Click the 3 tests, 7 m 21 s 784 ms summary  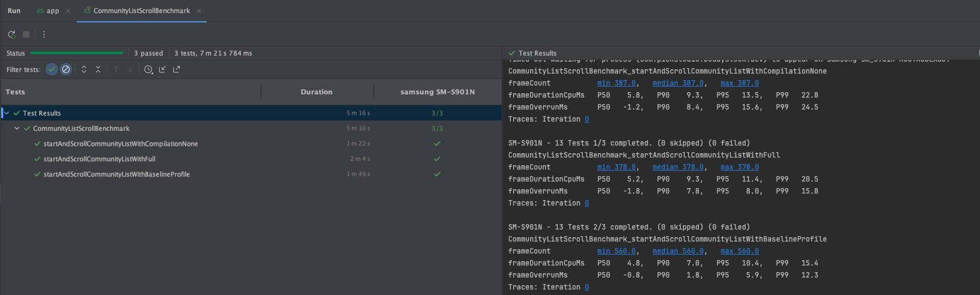click(213, 53)
